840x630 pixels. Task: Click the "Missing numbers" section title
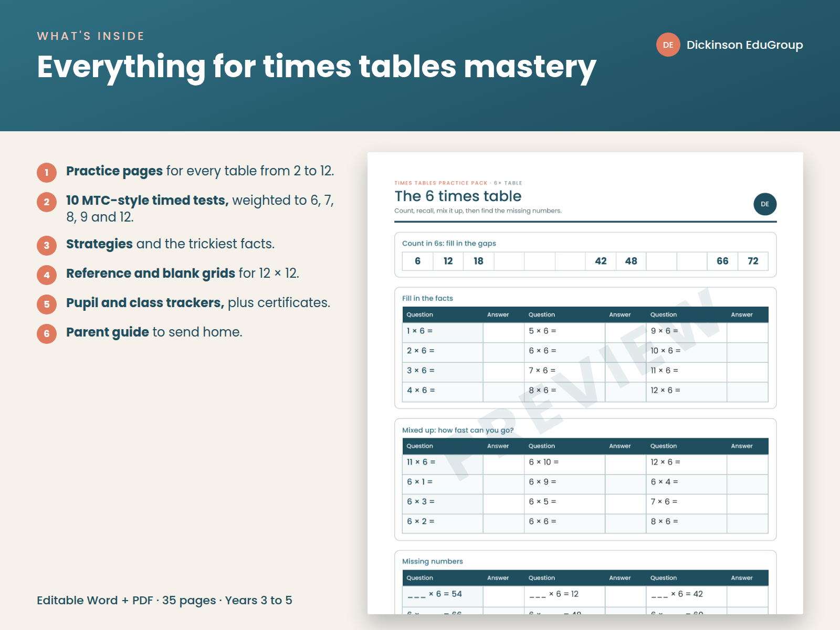(433, 561)
